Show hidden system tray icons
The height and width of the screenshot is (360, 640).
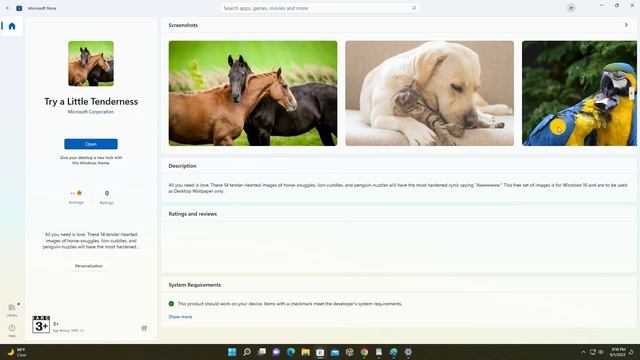(583, 352)
